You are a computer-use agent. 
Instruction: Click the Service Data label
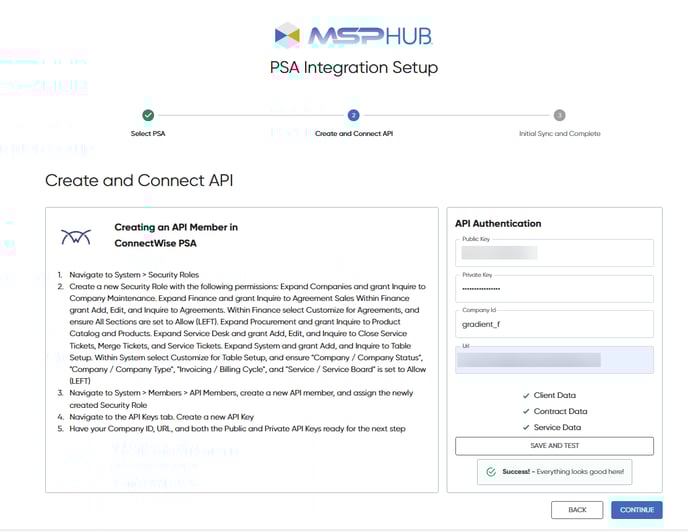pos(557,428)
